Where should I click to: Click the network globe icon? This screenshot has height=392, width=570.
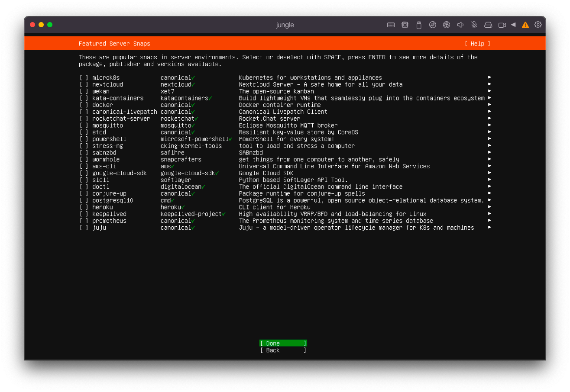point(446,25)
